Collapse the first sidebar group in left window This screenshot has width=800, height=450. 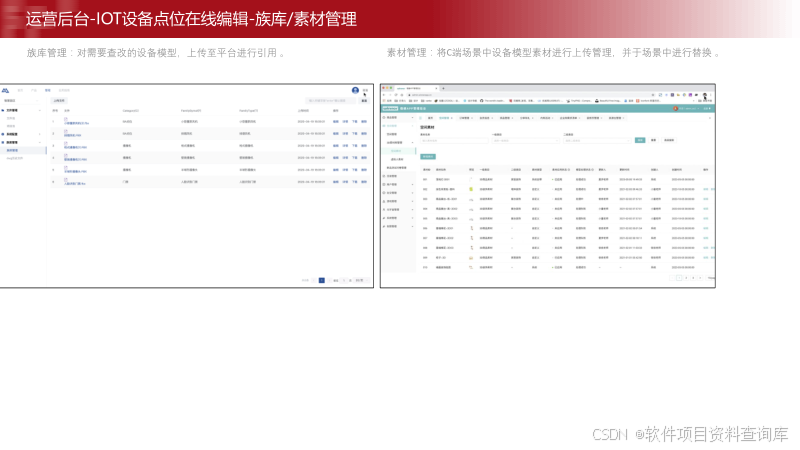pyautogui.click(x=40, y=110)
